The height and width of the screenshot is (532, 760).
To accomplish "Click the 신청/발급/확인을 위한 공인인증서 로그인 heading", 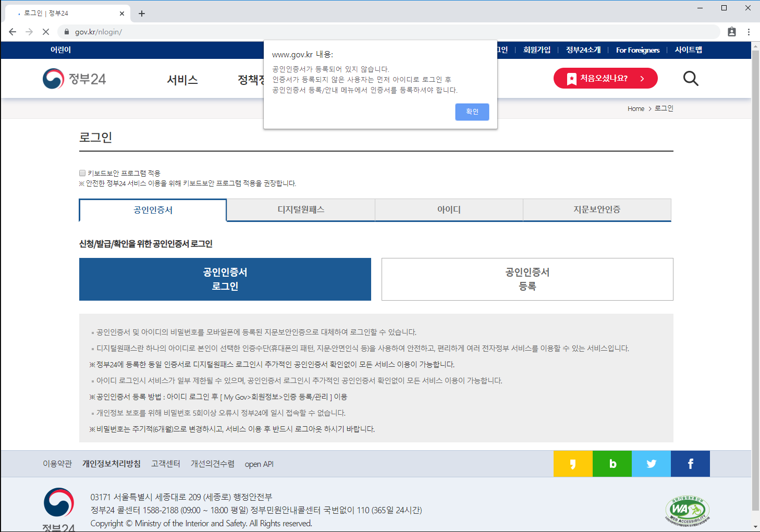I will pyautogui.click(x=146, y=244).
